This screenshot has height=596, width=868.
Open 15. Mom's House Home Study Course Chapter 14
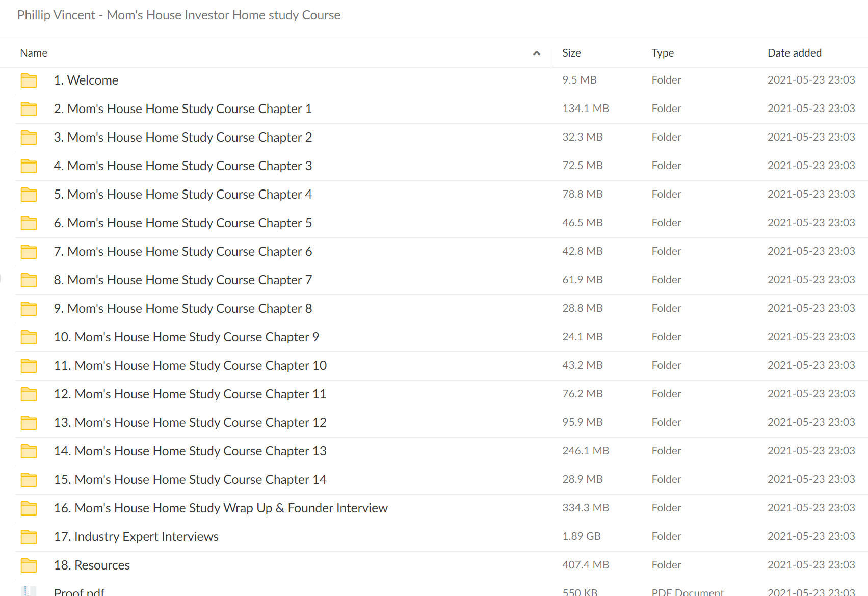[x=190, y=480]
